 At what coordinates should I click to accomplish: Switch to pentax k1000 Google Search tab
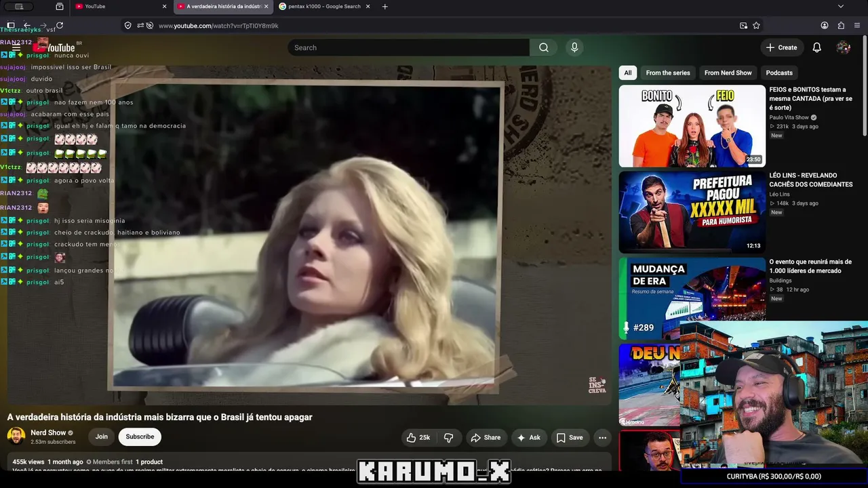point(324,7)
